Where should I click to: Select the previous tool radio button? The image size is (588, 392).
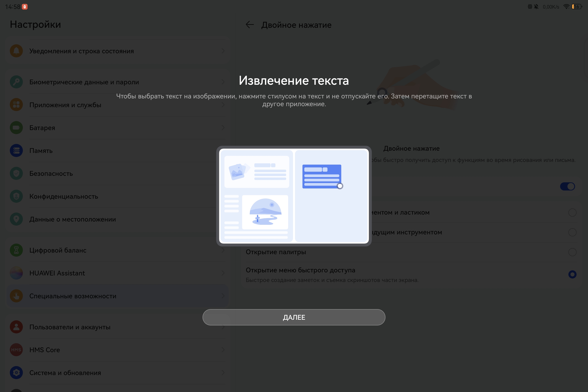point(572,232)
